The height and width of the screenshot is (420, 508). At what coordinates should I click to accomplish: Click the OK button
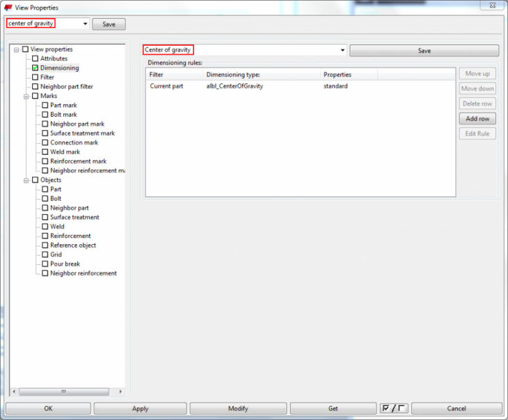click(48, 408)
